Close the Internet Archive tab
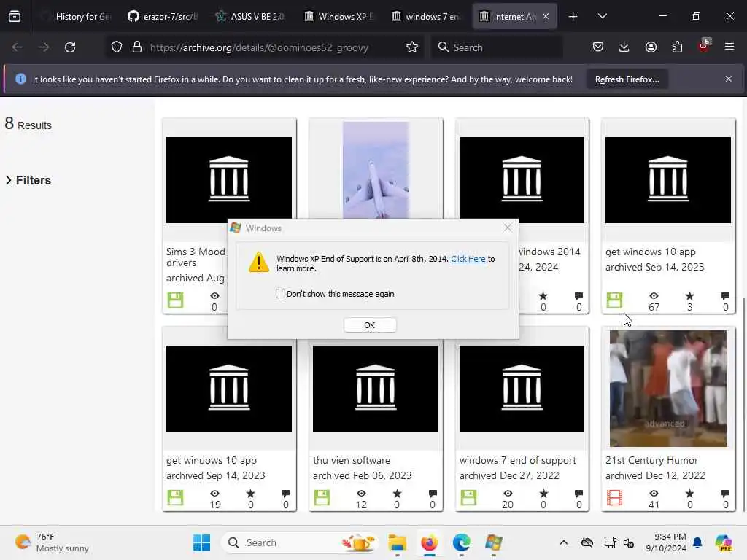Viewport: 747px width, 560px height. pyautogui.click(x=546, y=16)
